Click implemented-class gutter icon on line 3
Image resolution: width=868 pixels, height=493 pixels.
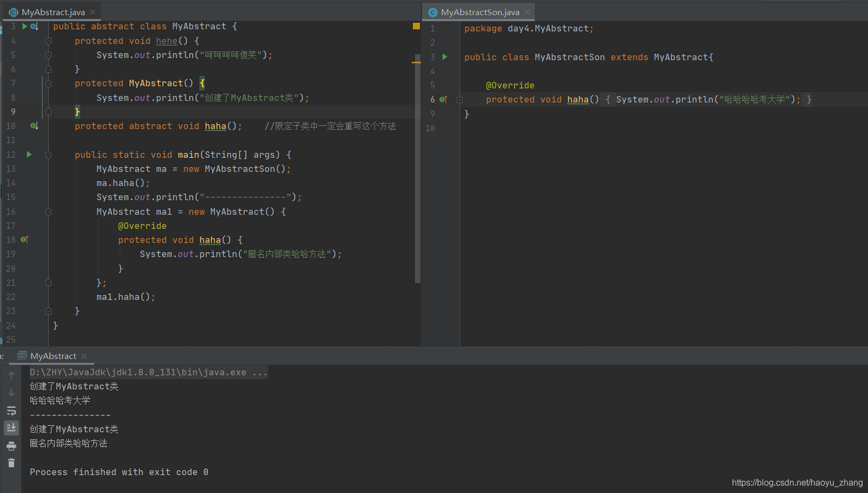coord(34,26)
